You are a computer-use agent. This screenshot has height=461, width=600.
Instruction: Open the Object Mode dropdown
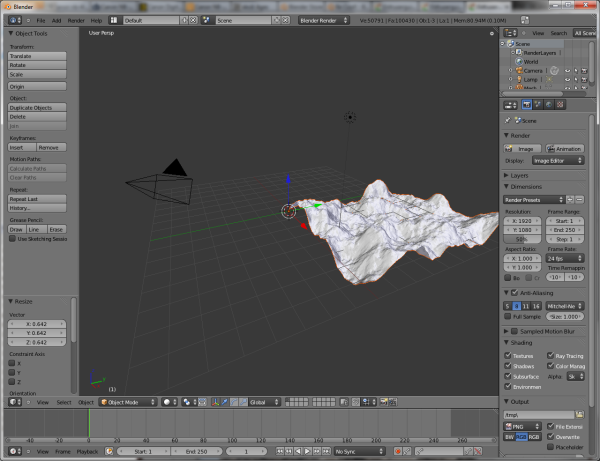pos(128,402)
